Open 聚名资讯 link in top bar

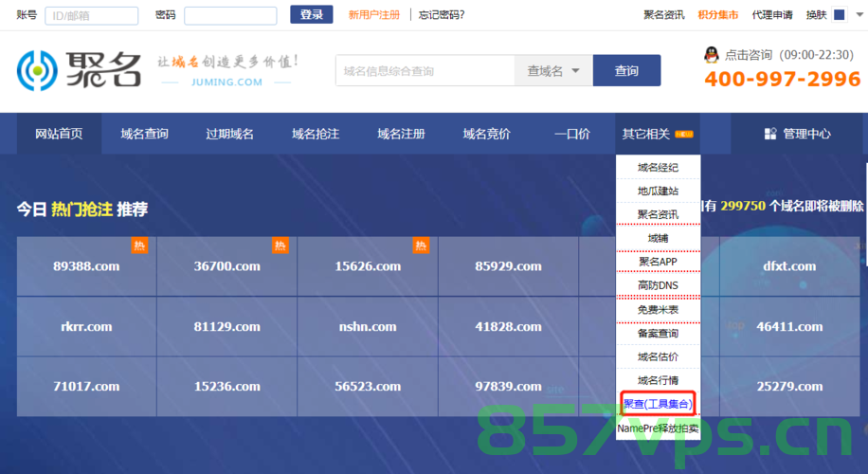point(663,15)
